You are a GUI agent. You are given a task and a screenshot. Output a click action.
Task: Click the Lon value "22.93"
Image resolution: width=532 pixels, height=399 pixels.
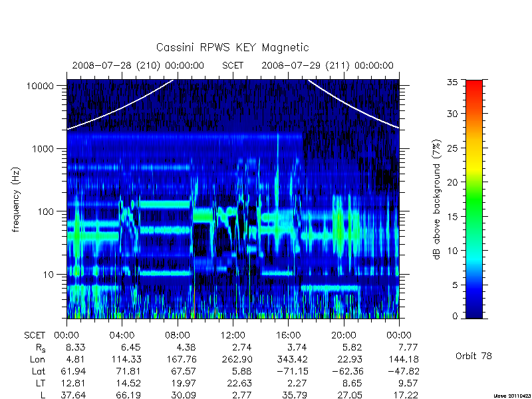(x=349, y=359)
